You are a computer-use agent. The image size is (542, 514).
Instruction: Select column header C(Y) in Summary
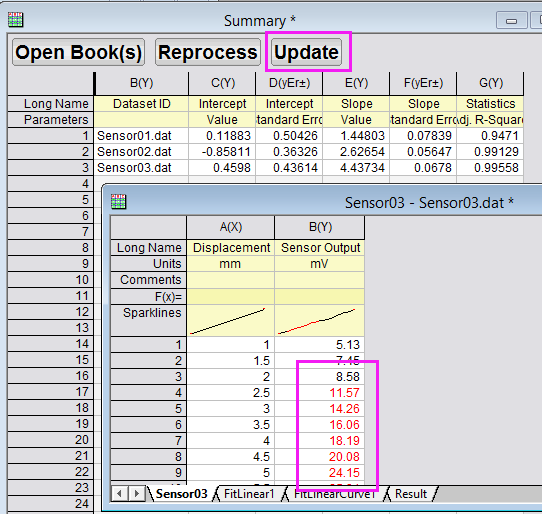[x=223, y=83]
